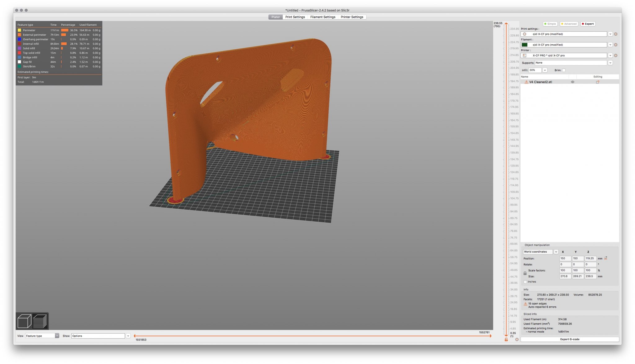Click the drop-to-bed icon next to Position
The height and width of the screenshot is (364, 635).
coord(606,258)
